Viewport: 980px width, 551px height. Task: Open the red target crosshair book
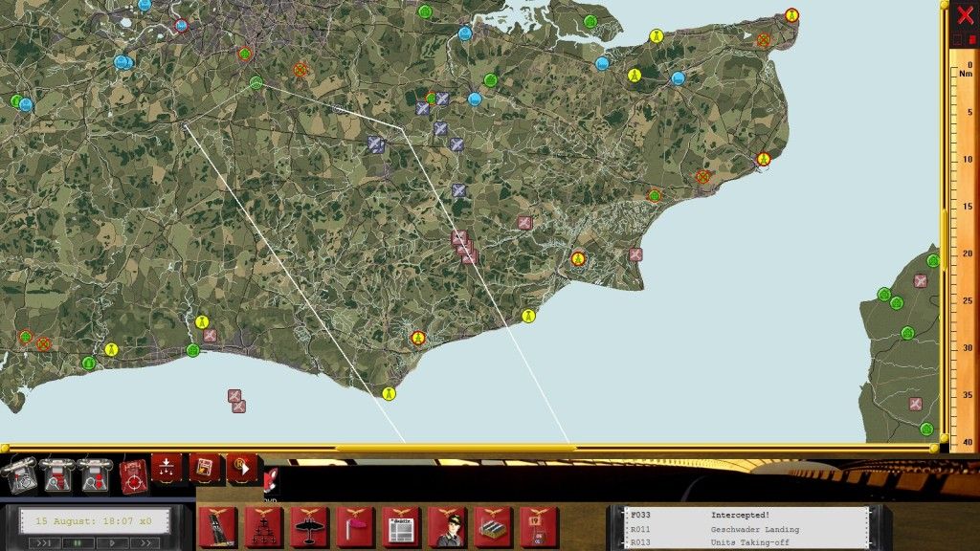click(133, 476)
